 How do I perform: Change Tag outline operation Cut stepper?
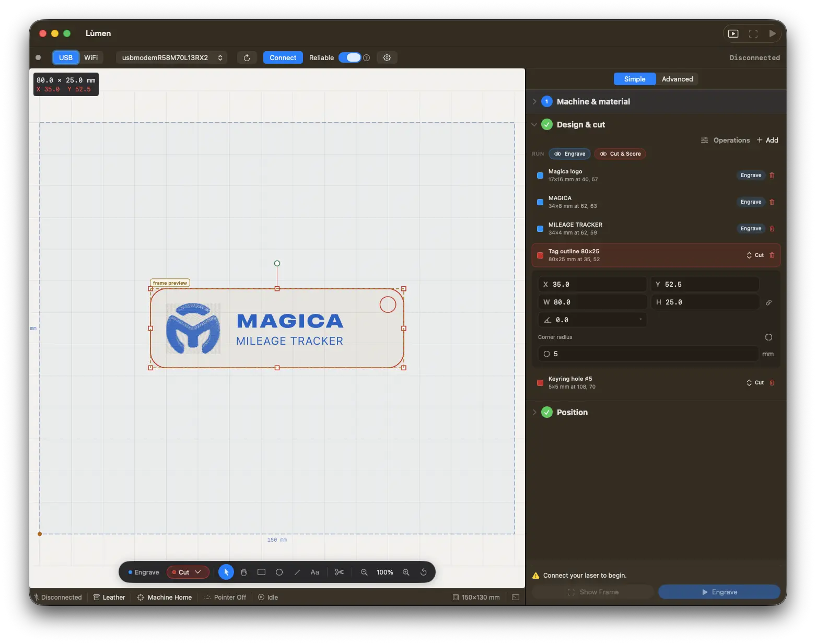(755, 255)
